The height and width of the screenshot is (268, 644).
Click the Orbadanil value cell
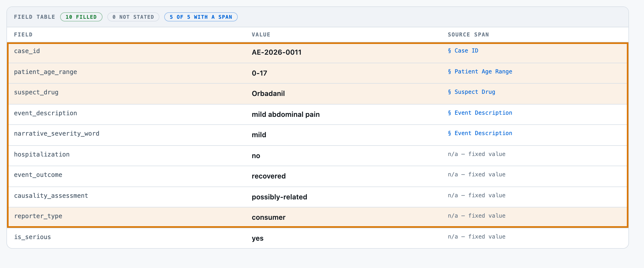(x=268, y=94)
